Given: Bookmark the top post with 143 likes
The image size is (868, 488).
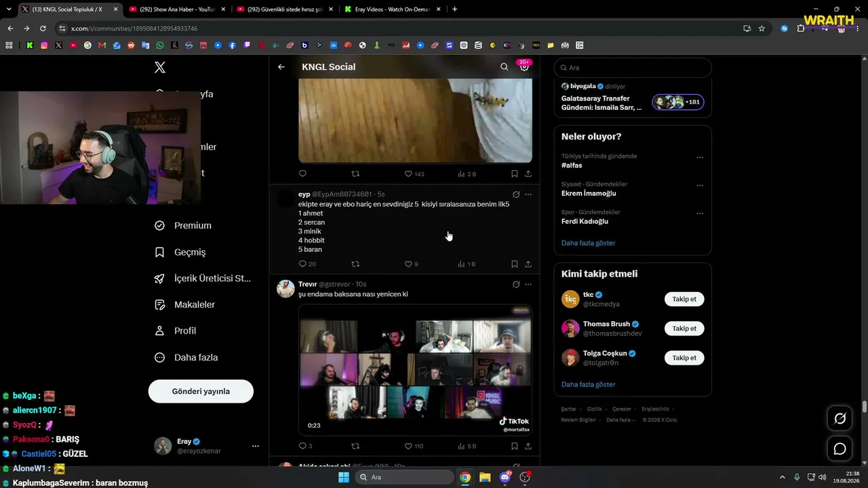Looking at the screenshot, I should click(515, 174).
